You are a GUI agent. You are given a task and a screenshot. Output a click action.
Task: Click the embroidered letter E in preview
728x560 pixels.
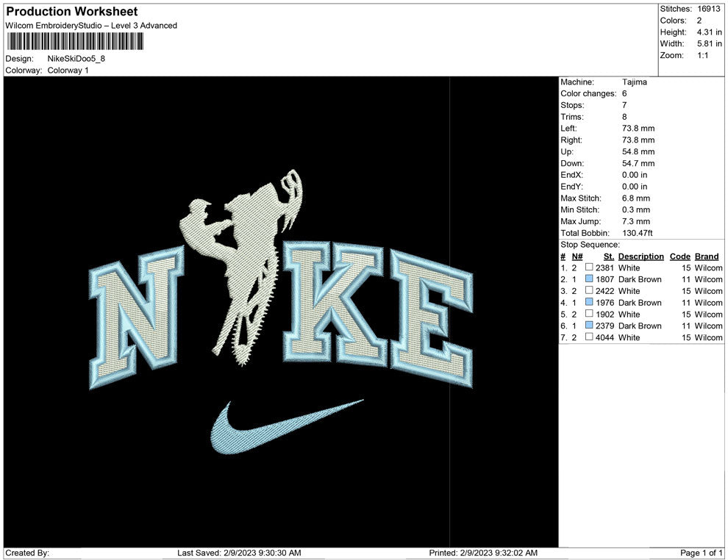432,317
